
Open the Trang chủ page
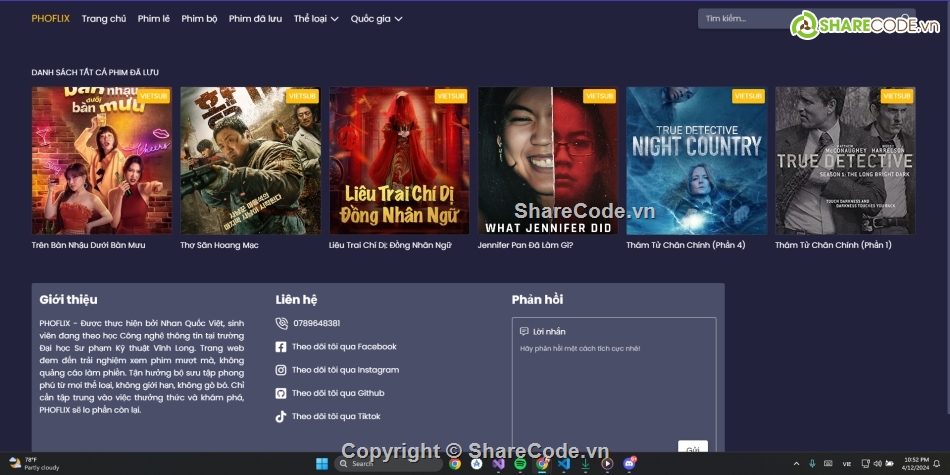point(104,19)
